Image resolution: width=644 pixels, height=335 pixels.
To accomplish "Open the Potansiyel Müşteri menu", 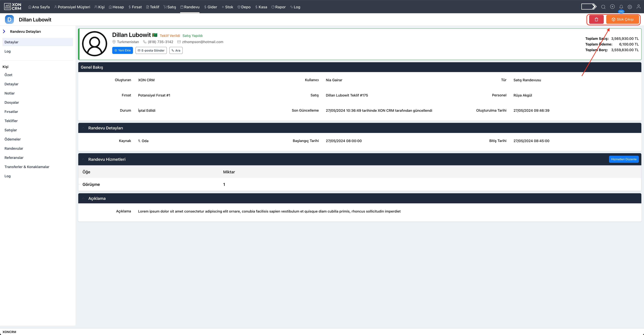I will coord(72,7).
